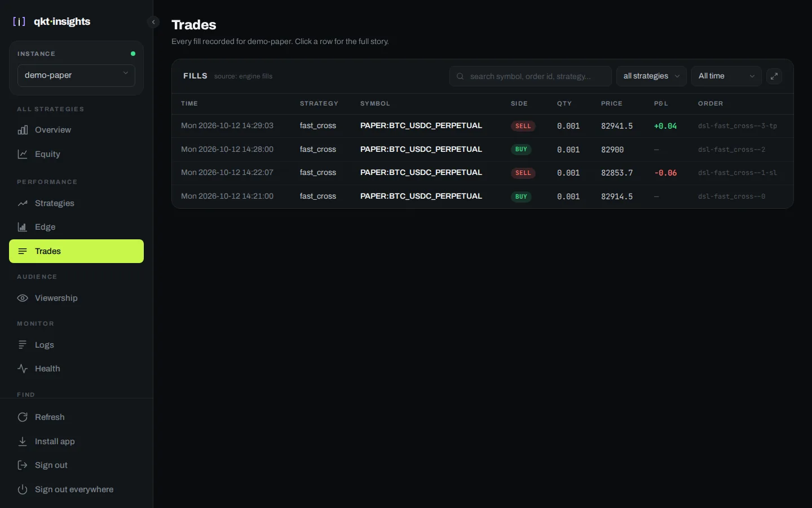Open the All time range dropdown
This screenshot has height=508, width=812.
click(726, 76)
